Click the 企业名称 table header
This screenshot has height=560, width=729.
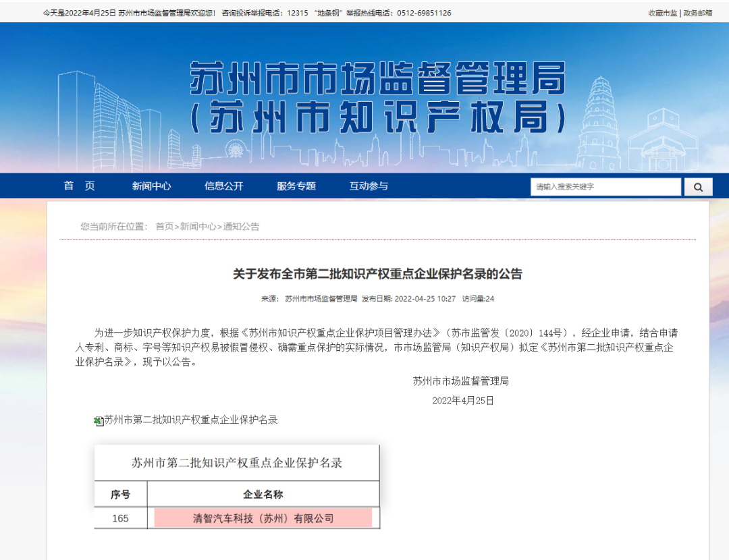coord(263,495)
